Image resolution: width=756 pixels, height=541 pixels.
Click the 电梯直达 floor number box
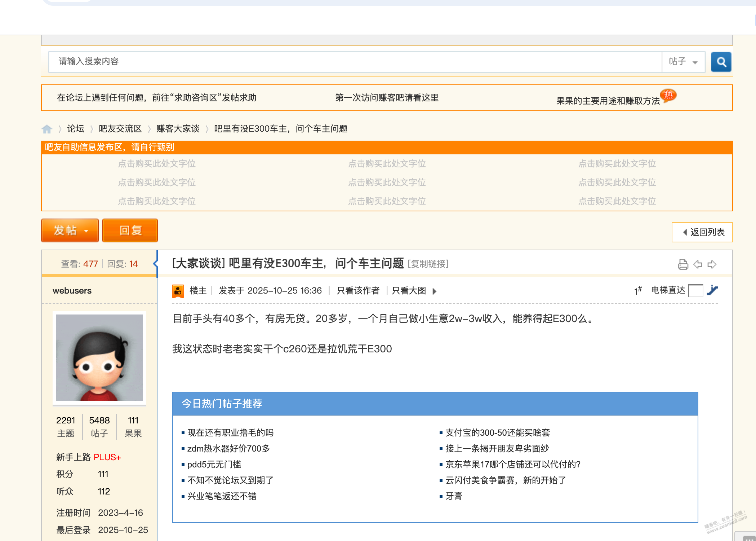pyautogui.click(x=695, y=290)
